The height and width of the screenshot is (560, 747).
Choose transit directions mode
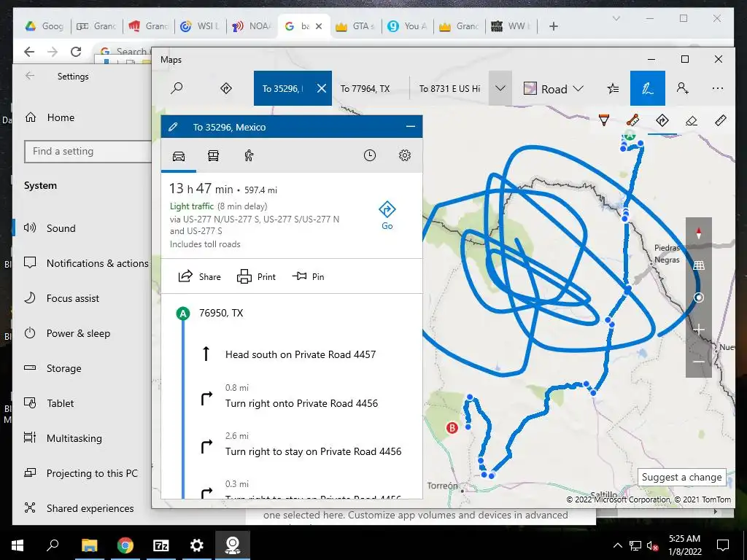point(213,156)
